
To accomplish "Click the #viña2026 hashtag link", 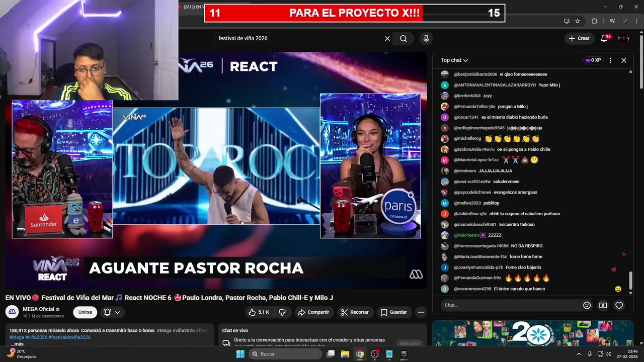I will [36, 337].
